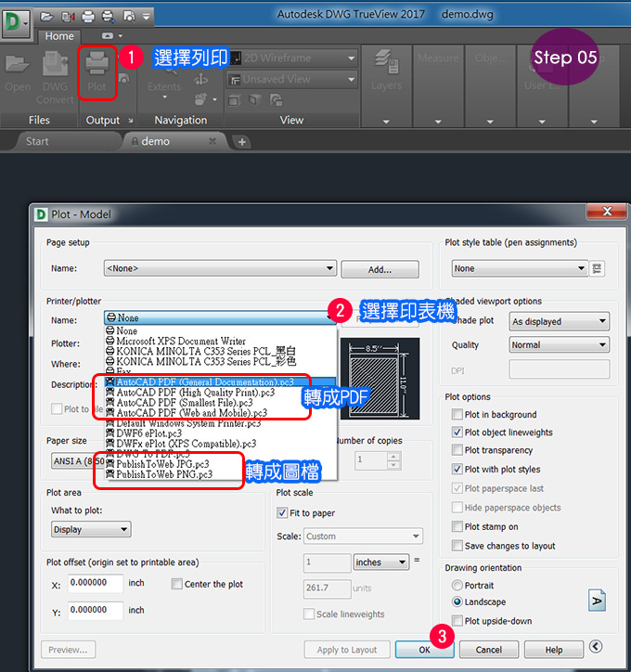Toggle Plot object lineweights checkbox
The height and width of the screenshot is (672, 631).
click(457, 432)
